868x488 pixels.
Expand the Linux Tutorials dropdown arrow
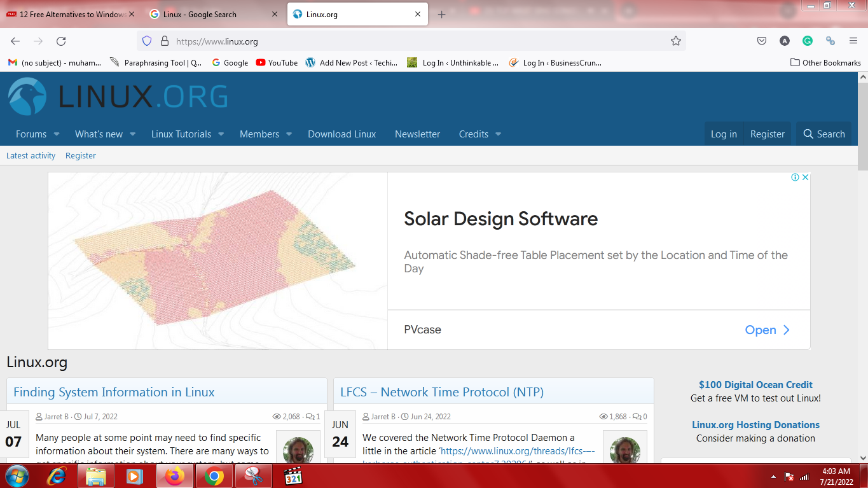coord(221,134)
